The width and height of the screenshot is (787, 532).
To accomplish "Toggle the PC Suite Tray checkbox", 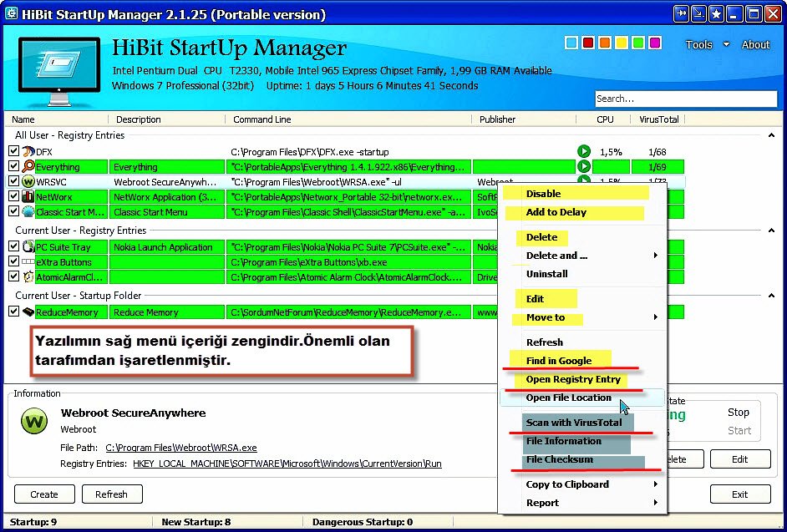I will point(14,246).
